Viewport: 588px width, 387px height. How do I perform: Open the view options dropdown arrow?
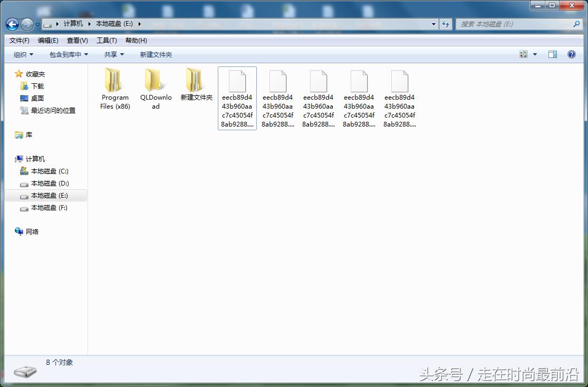pyautogui.click(x=535, y=54)
